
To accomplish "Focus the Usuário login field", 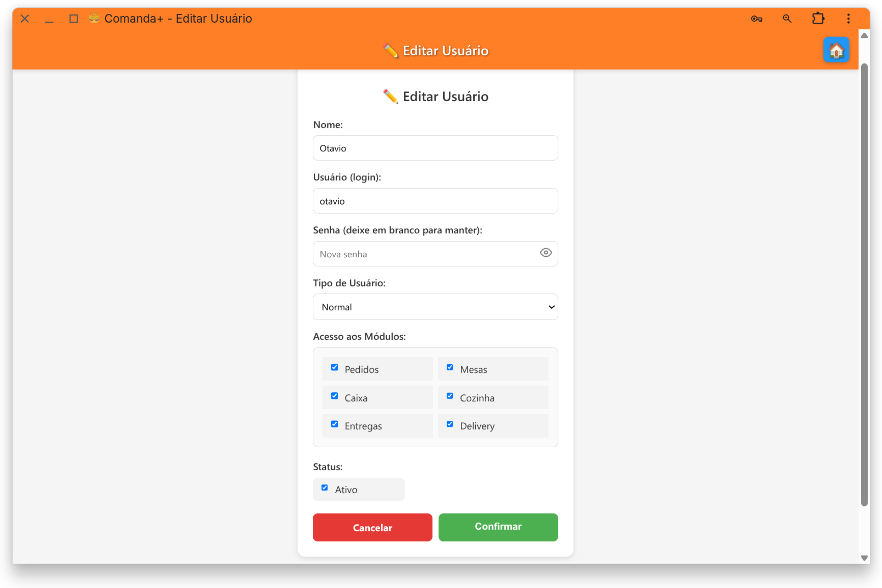I will point(435,201).
